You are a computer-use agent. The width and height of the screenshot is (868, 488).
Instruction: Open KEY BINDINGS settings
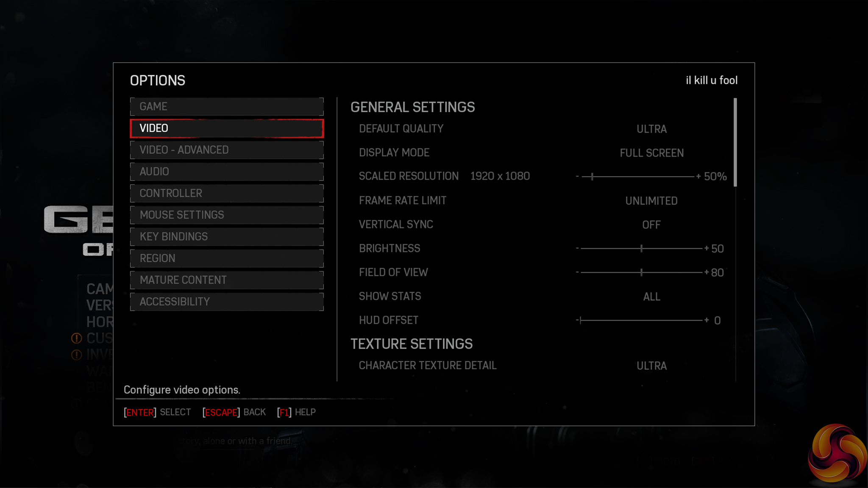coord(227,236)
